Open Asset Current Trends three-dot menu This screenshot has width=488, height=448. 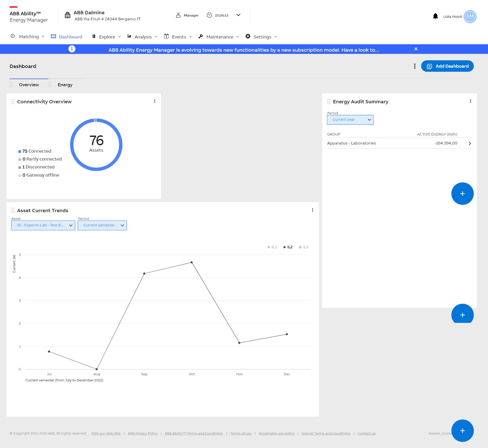tap(312, 210)
